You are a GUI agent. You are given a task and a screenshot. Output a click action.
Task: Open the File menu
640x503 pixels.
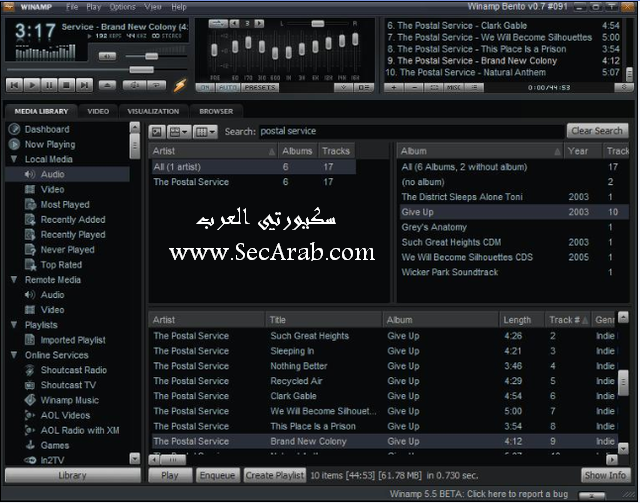tap(72, 7)
